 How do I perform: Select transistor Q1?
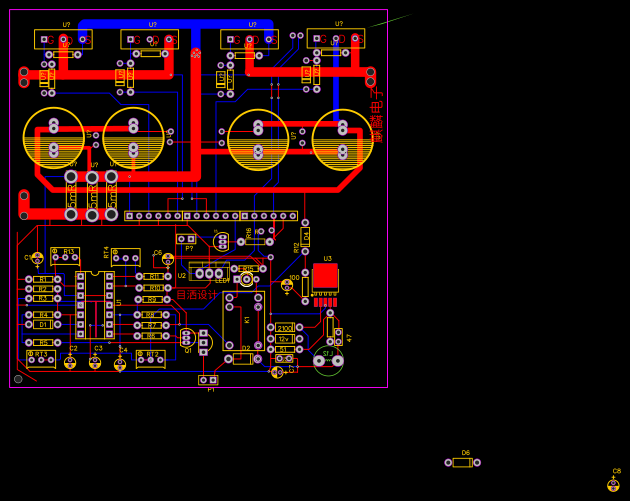pos(186,338)
